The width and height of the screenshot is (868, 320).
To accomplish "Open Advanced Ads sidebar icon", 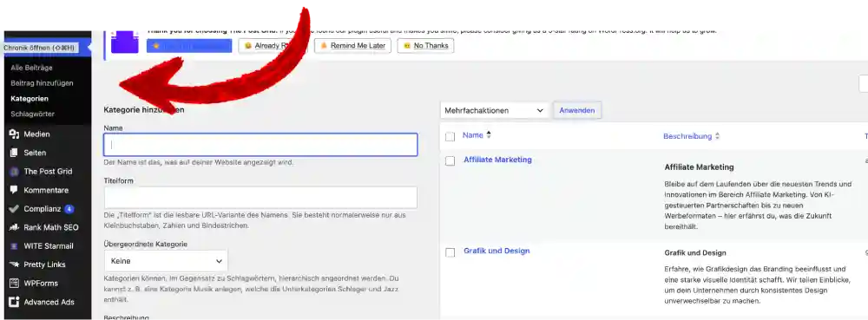I will tap(15, 302).
